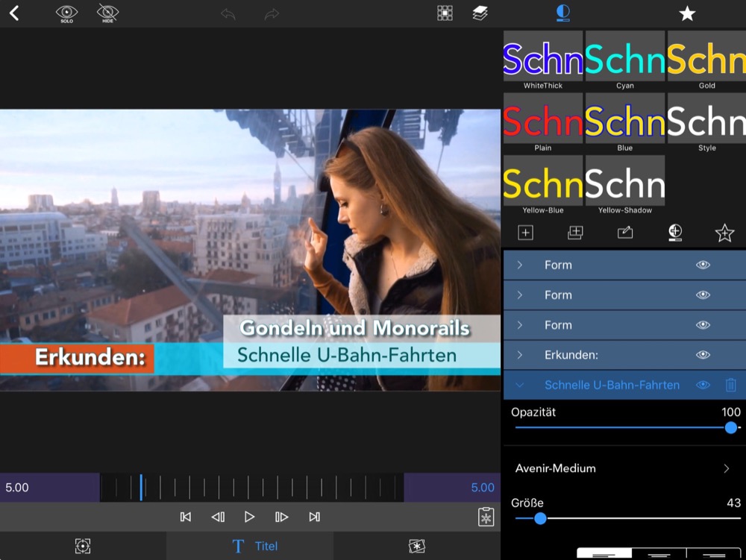Click the Opazität slider handle

point(730,427)
